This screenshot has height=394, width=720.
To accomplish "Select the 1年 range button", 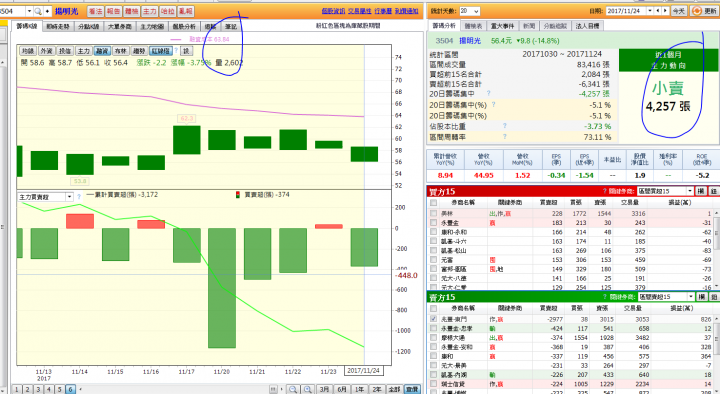I will click(359, 389).
